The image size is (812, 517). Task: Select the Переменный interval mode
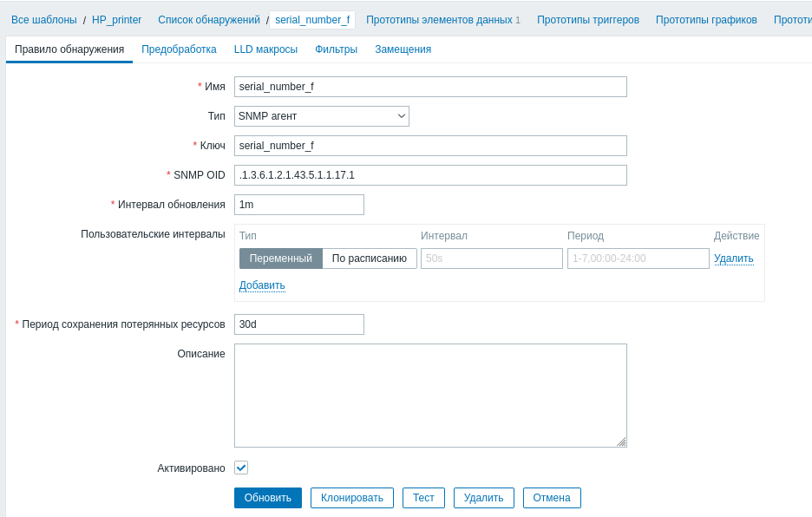click(280, 258)
